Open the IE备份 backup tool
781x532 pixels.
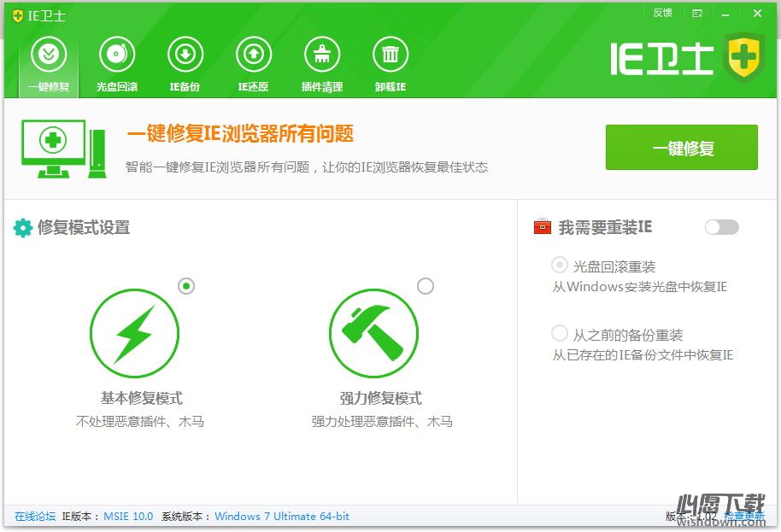coord(185,66)
